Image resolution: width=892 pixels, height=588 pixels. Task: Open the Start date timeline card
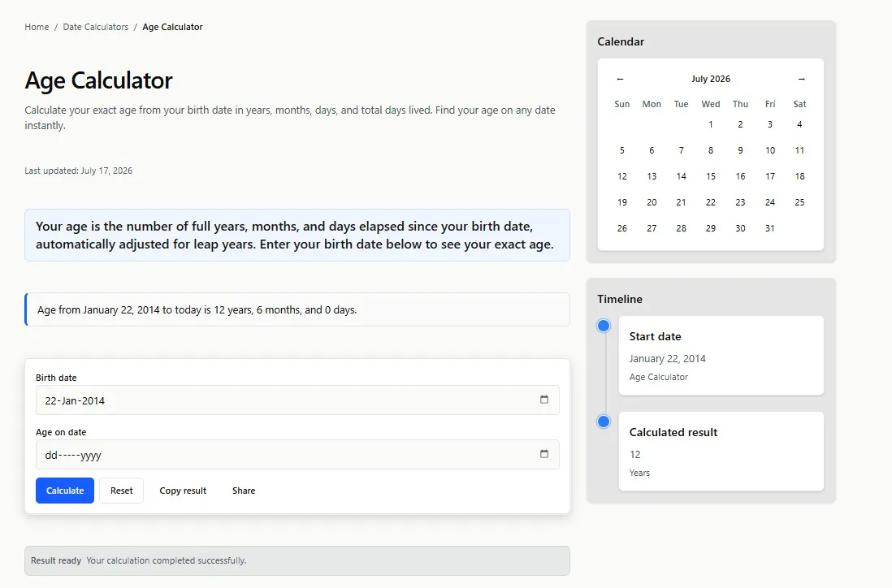(721, 356)
